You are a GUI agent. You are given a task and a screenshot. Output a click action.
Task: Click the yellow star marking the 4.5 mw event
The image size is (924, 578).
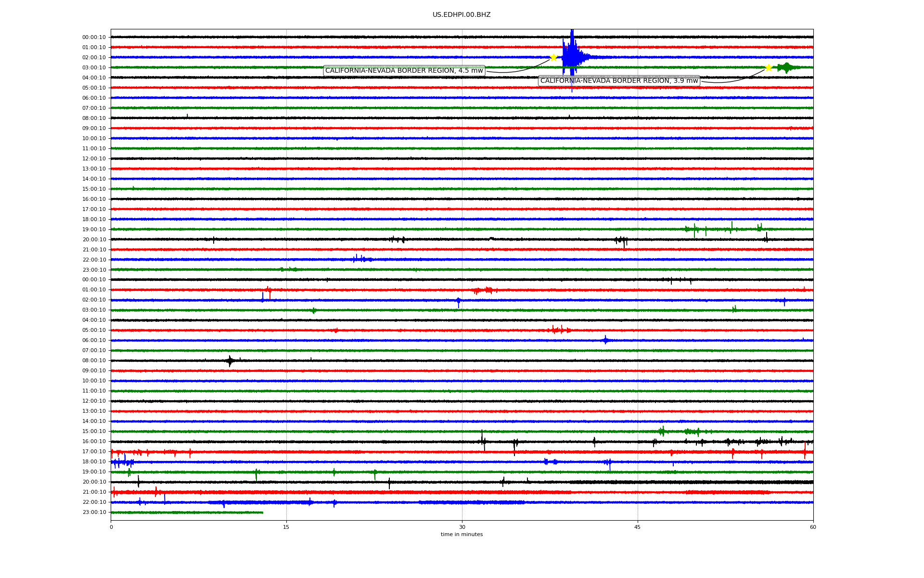[x=553, y=57]
